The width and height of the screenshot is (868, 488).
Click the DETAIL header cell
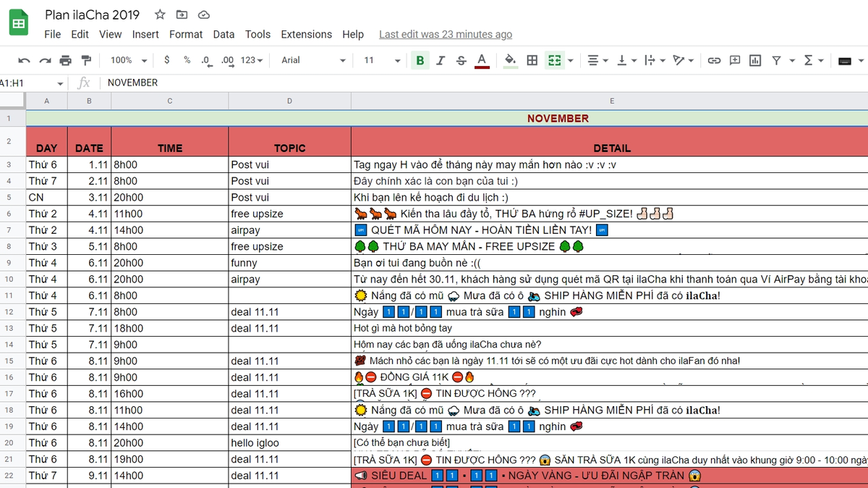pyautogui.click(x=610, y=141)
